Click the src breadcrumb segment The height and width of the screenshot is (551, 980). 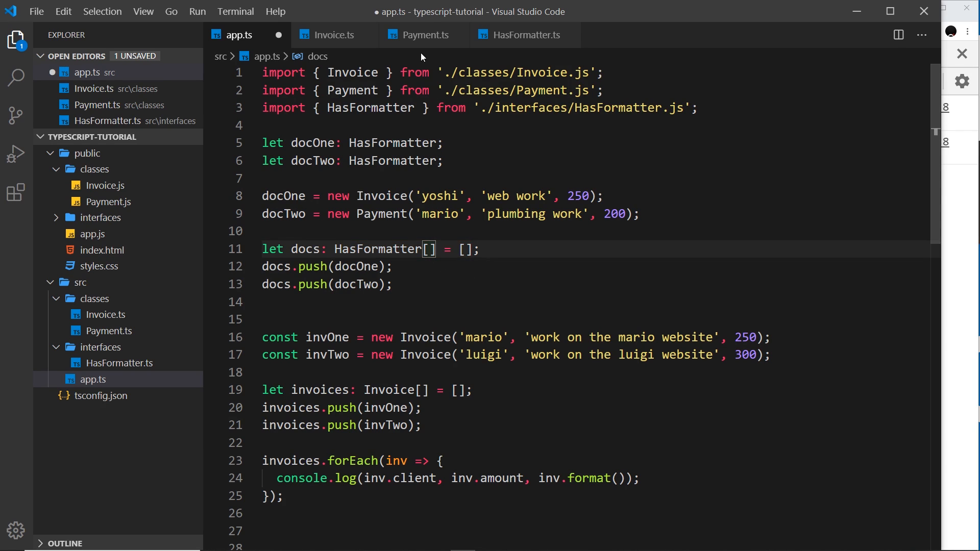pos(220,57)
